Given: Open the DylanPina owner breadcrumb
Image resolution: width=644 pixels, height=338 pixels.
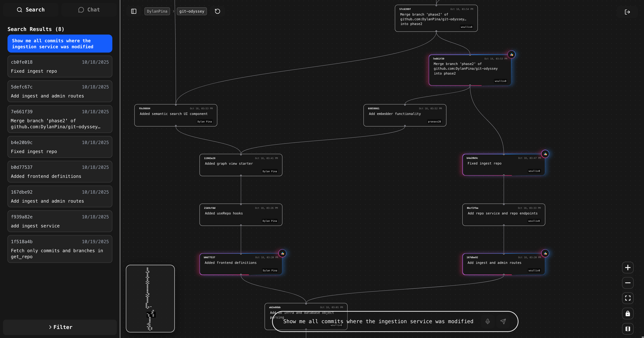Looking at the screenshot, I should point(157,11).
